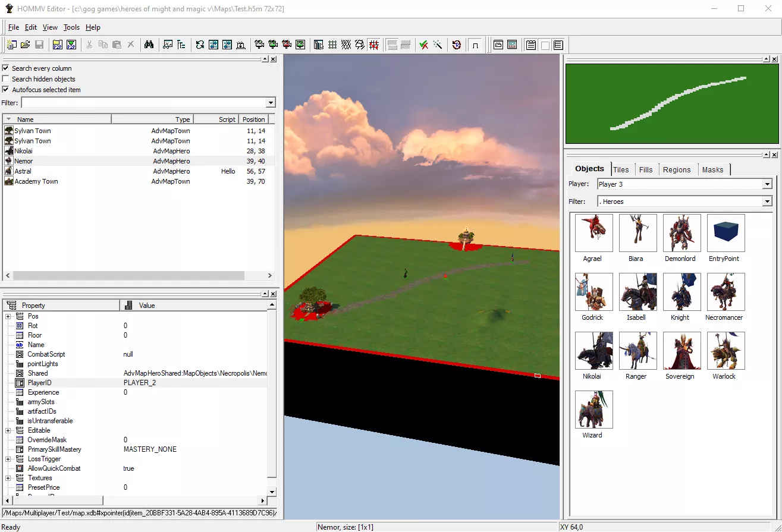Click the magic wand toolbar icon
The image size is (782, 532).
click(438, 45)
